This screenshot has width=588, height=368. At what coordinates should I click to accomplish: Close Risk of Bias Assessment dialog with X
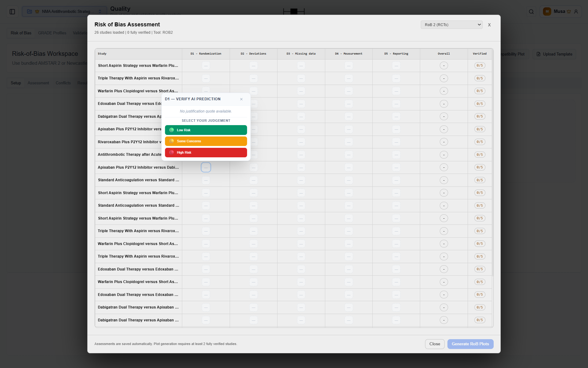pos(489,25)
